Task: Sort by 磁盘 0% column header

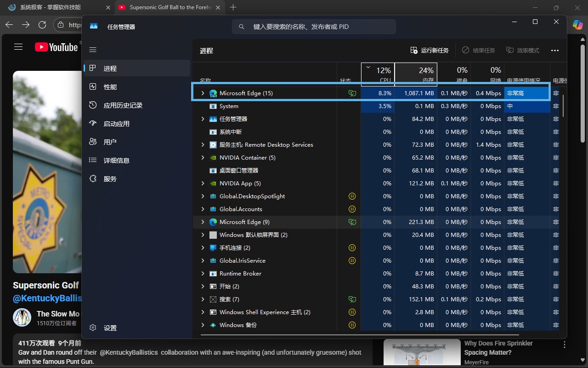Action: pos(454,74)
